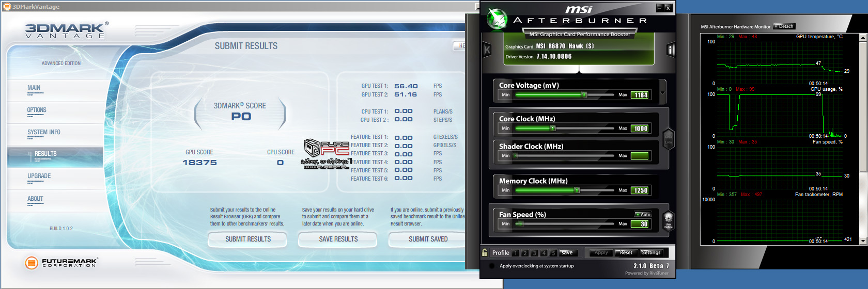
Task: Click the SAVE RESULTS button
Action: pos(338,239)
